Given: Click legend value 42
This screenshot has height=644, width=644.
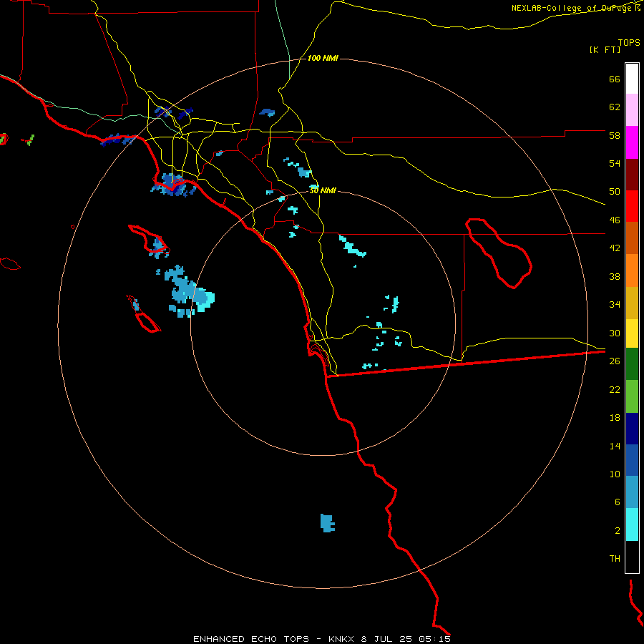Looking at the screenshot, I should click(x=615, y=248).
